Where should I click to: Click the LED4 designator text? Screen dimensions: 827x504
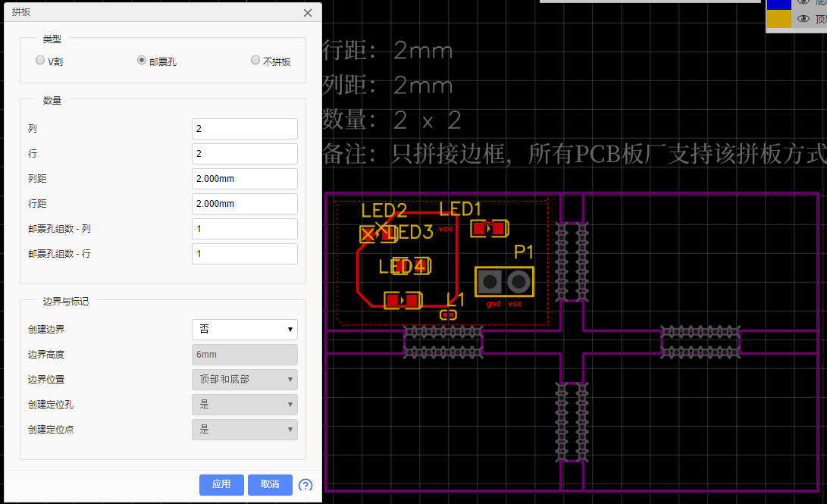[403, 267]
